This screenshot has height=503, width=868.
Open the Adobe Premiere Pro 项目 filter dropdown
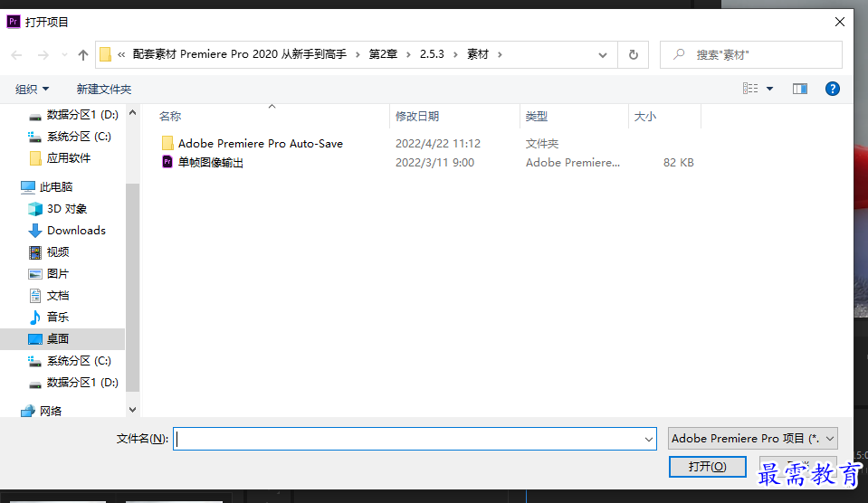(752, 438)
